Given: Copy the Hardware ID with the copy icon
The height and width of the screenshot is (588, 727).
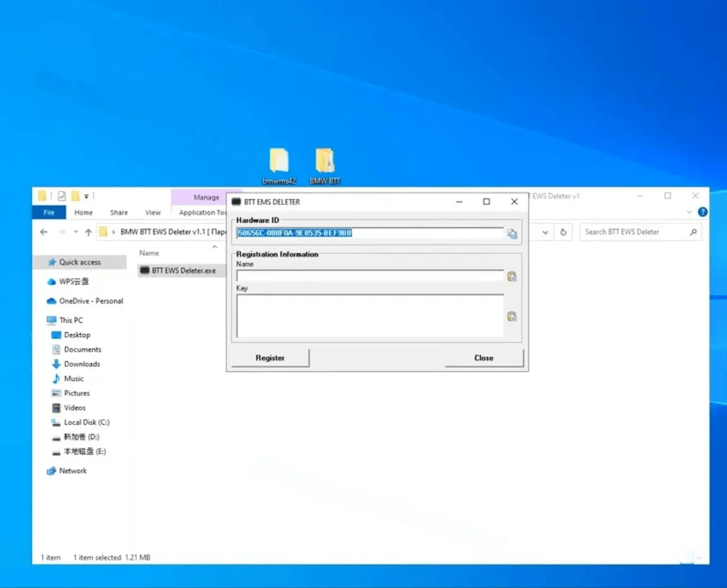Looking at the screenshot, I should [512, 233].
